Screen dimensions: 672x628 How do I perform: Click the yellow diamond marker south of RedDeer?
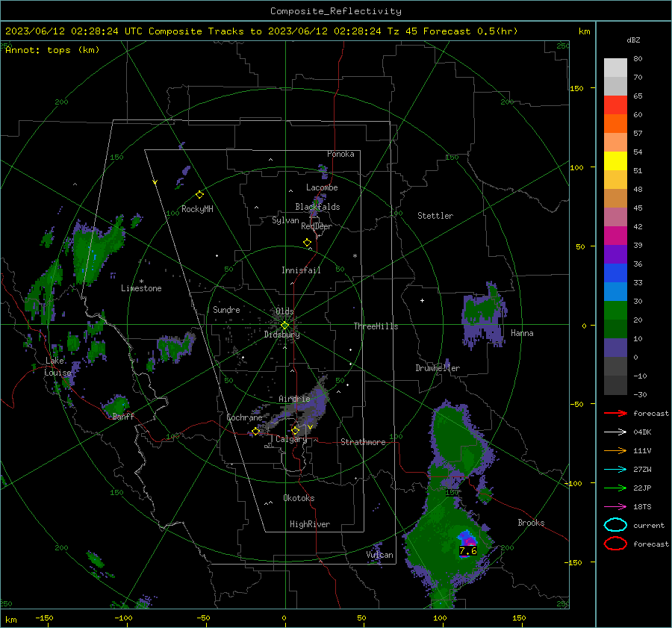point(307,243)
